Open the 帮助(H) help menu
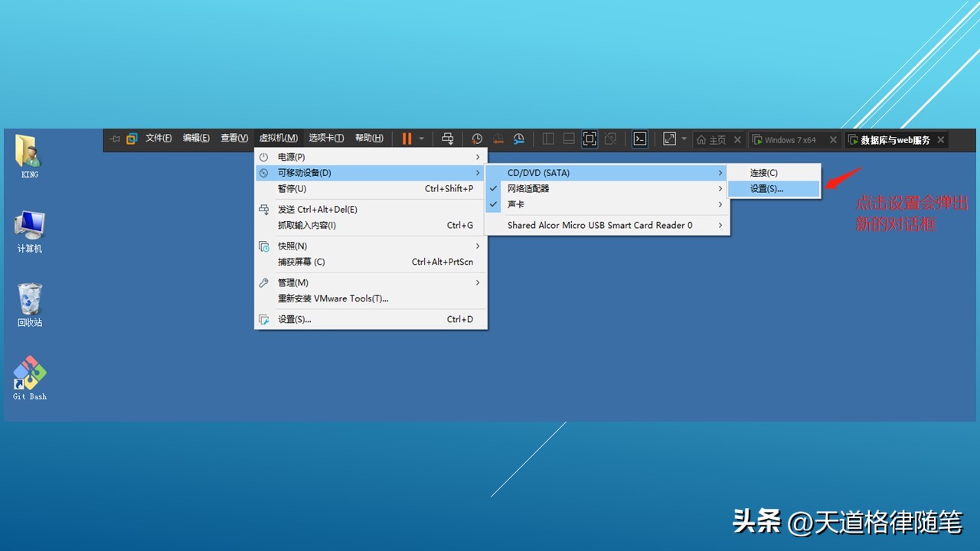Image resolution: width=980 pixels, height=551 pixels. [x=368, y=139]
